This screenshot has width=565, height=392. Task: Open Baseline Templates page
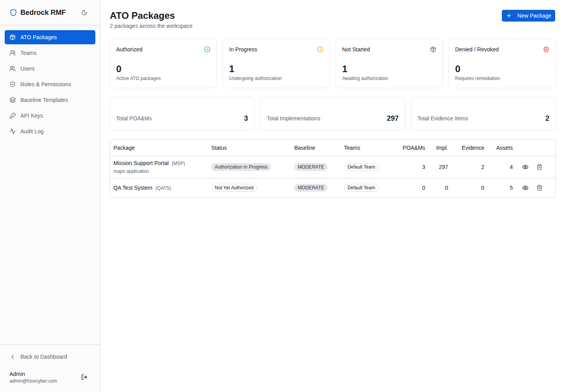[x=50, y=100]
